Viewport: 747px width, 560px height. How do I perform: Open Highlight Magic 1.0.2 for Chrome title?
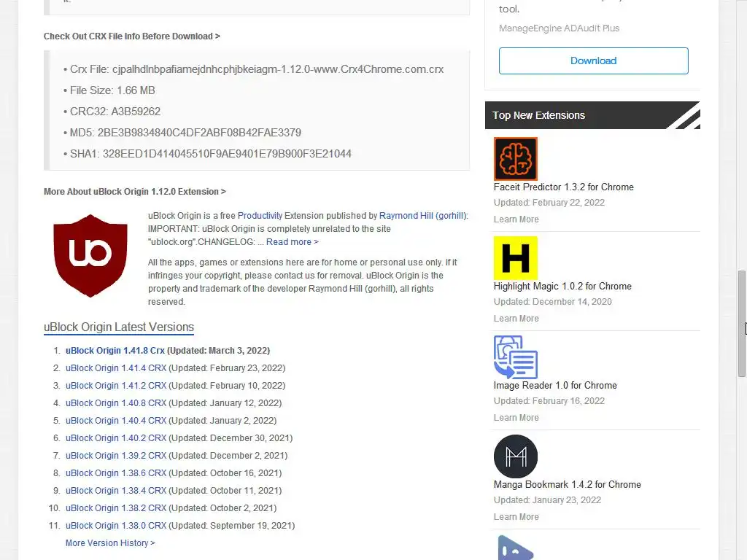click(x=562, y=286)
